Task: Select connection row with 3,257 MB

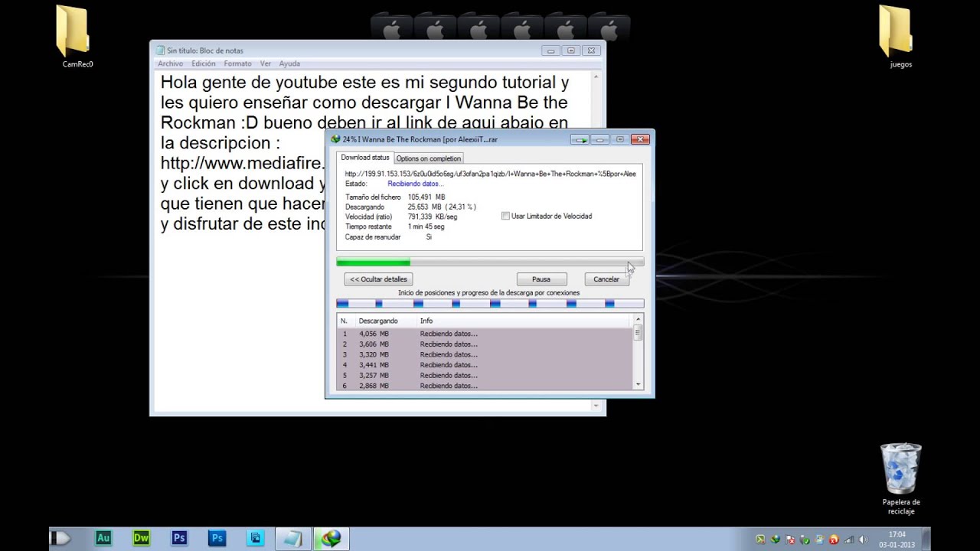Action: (x=485, y=375)
